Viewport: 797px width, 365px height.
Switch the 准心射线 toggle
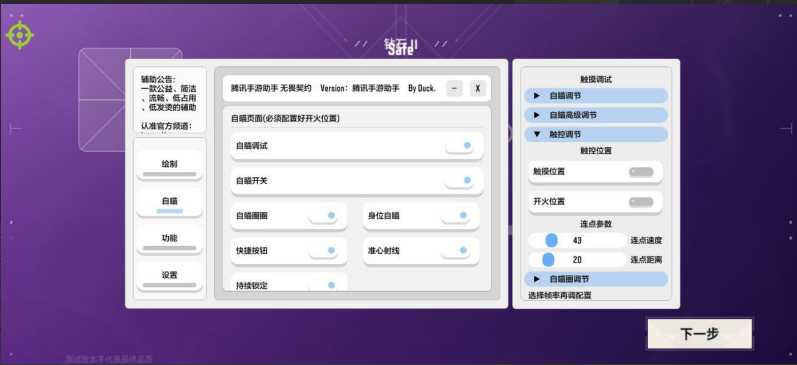pos(455,250)
